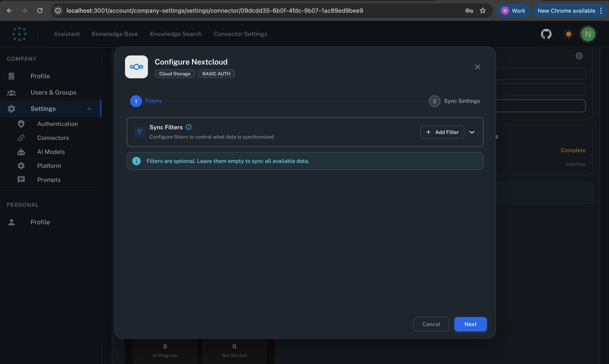Click the Next button
This screenshot has height=364, width=609.
pos(470,324)
